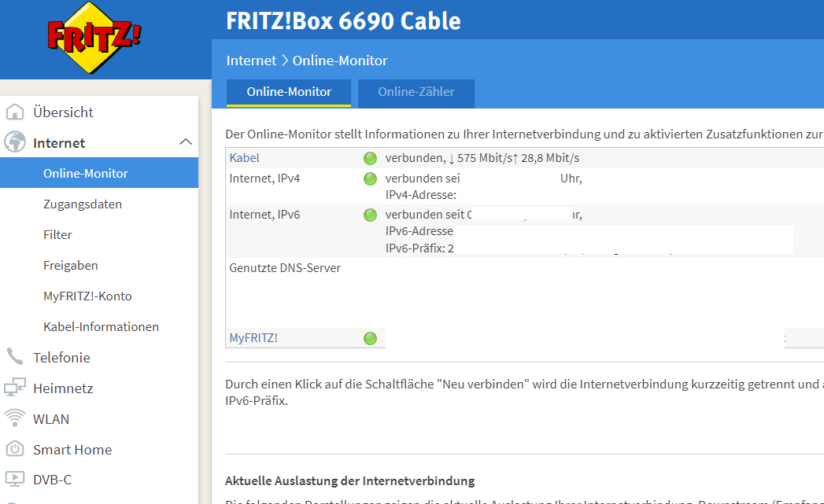This screenshot has width=824, height=504.
Task: Click the Online-Monitor breadcrumb
Action: point(340,61)
